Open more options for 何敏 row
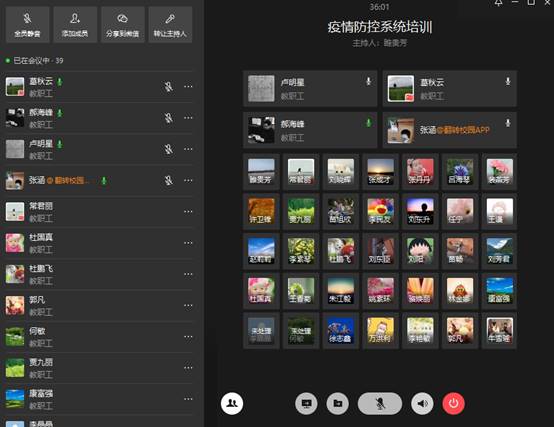The width and height of the screenshot is (554, 427). coord(188,337)
